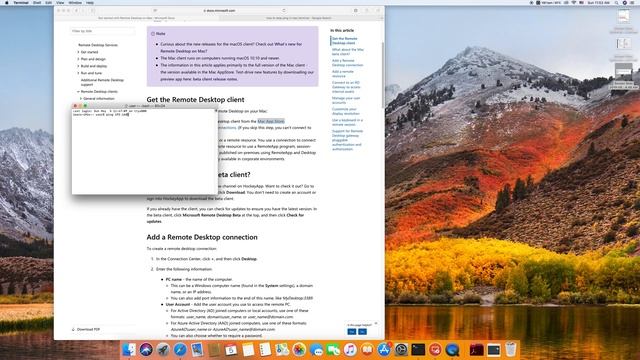Click the Mac App Store link
The width and height of the screenshot is (640, 360).
click(271, 121)
